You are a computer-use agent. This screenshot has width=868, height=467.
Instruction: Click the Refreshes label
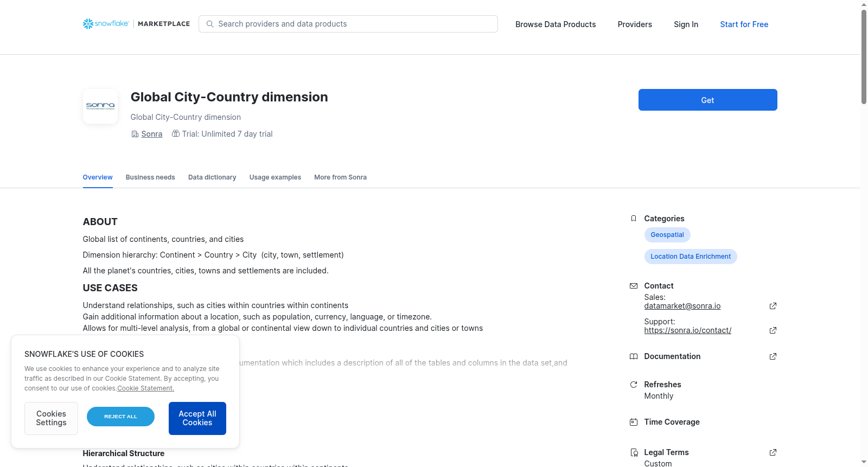(x=662, y=385)
